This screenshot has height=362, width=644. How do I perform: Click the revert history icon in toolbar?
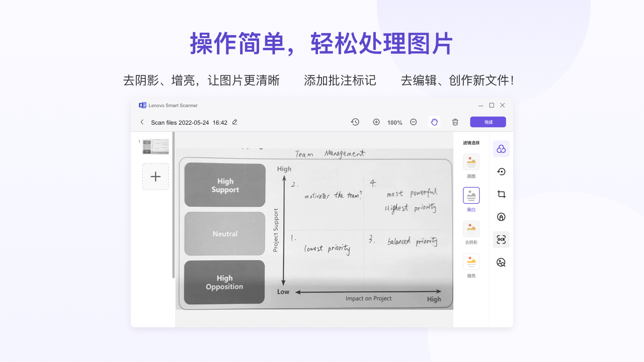(x=355, y=122)
